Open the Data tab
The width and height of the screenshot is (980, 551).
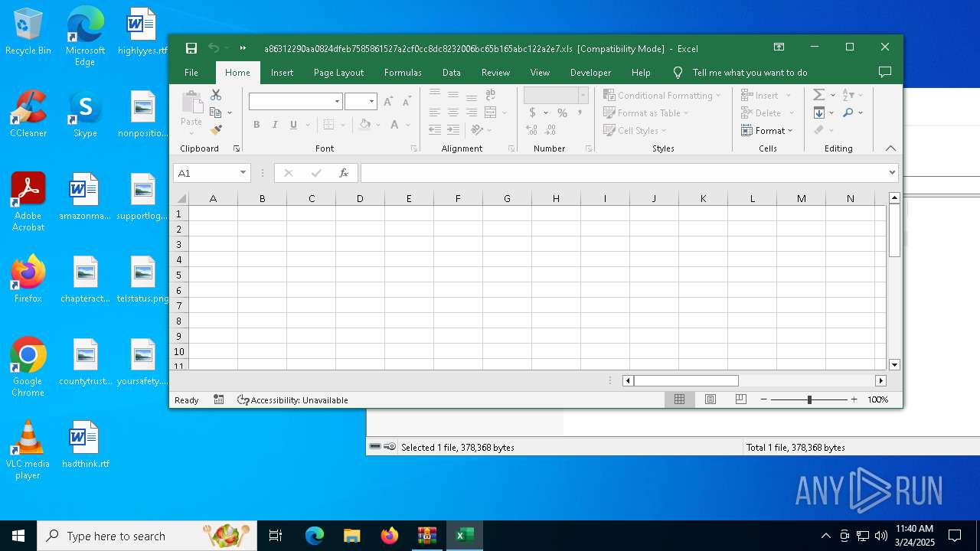coord(452,73)
